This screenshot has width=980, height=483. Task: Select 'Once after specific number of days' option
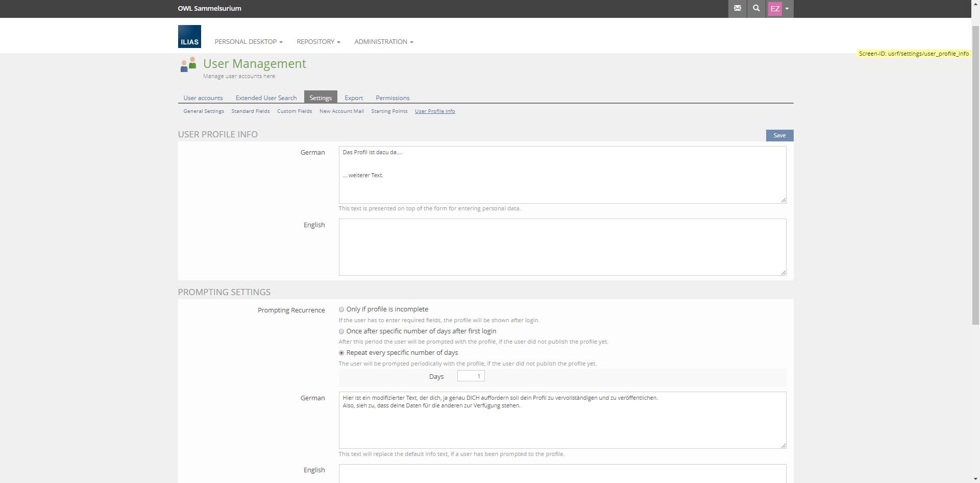click(x=341, y=331)
